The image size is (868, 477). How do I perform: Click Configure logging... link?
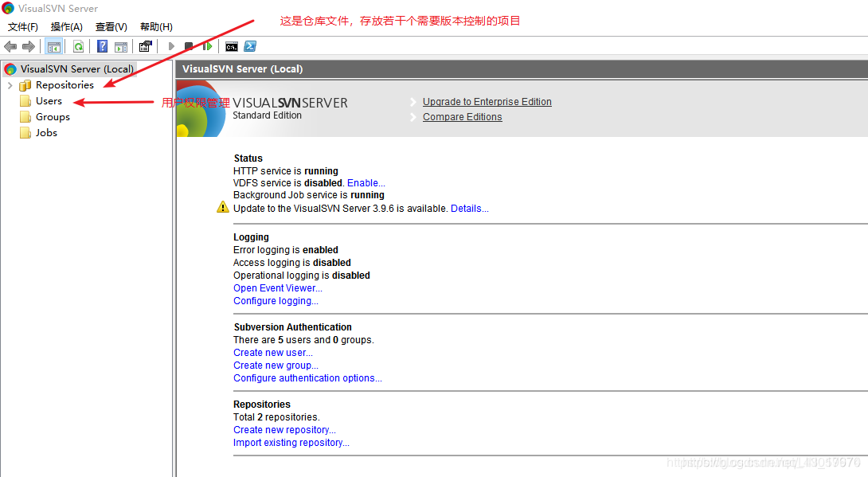click(276, 301)
